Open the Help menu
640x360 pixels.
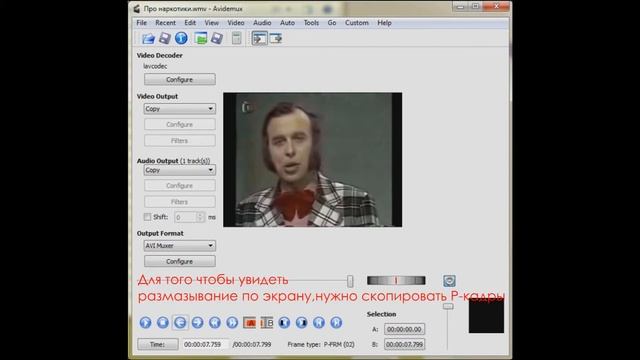[384, 23]
